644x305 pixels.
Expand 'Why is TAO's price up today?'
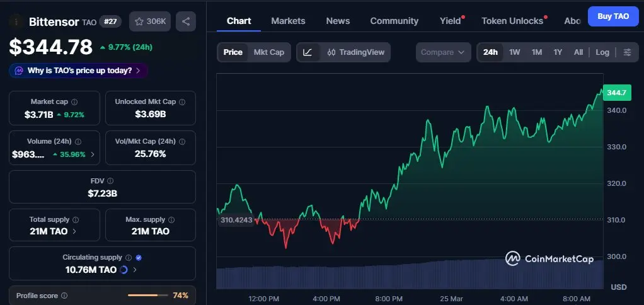point(78,71)
